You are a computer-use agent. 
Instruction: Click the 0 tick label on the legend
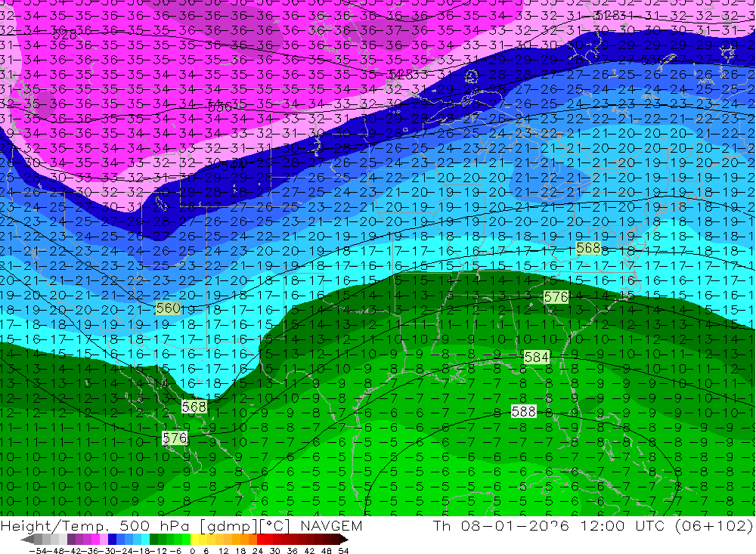click(x=192, y=551)
